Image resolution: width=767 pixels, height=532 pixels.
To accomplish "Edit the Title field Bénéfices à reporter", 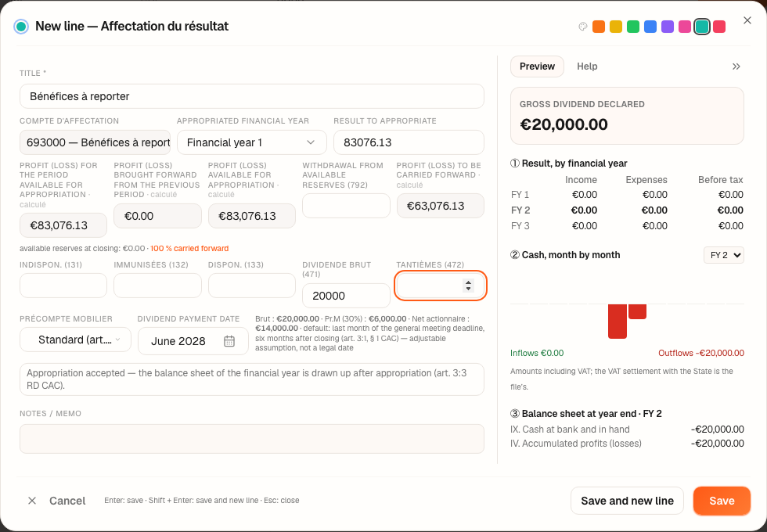I will 252,96.
